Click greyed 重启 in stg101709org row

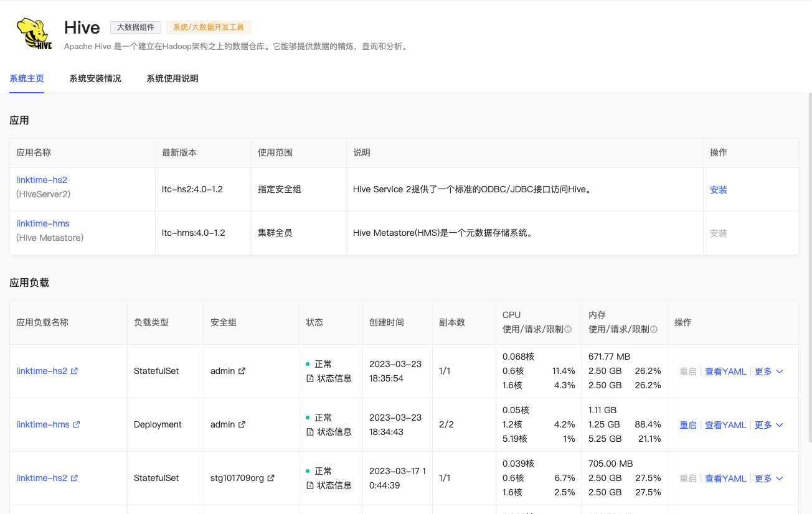pyautogui.click(x=688, y=479)
